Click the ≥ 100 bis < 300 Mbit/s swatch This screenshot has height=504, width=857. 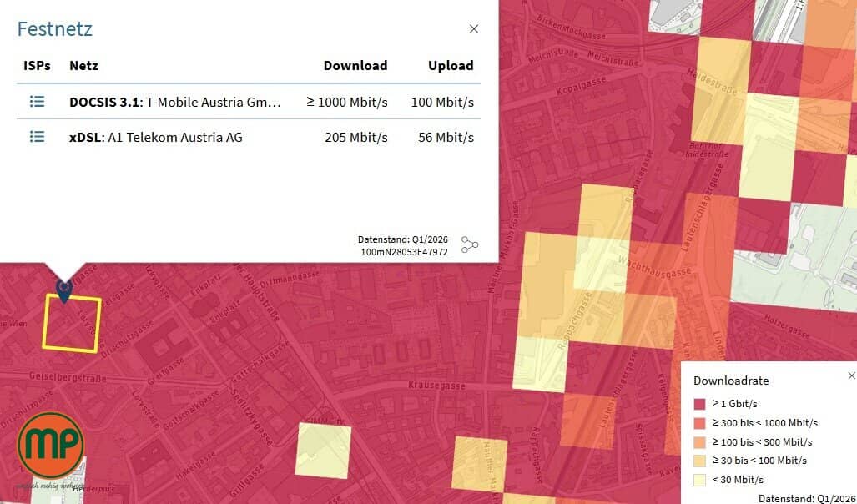(x=699, y=442)
